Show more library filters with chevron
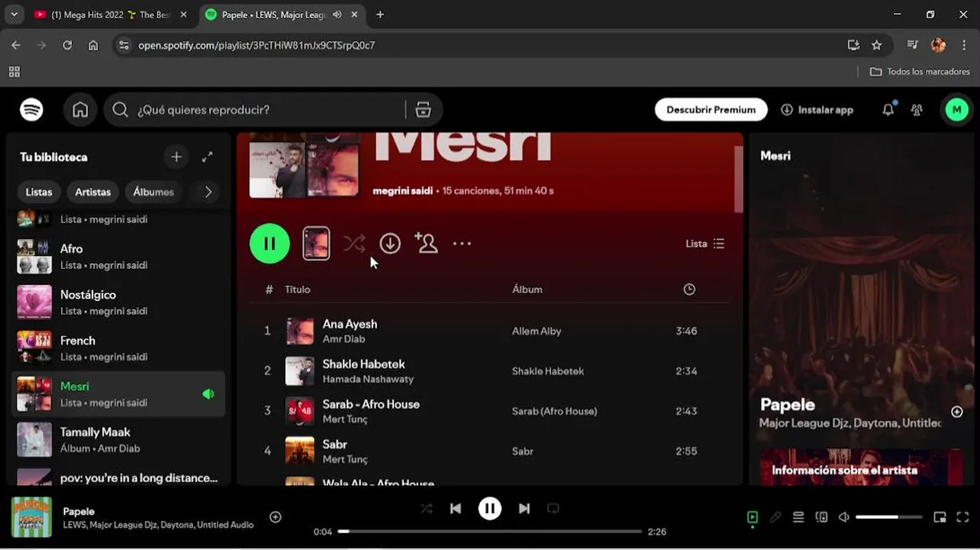Image resolution: width=980 pixels, height=550 pixels. (208, 192)
